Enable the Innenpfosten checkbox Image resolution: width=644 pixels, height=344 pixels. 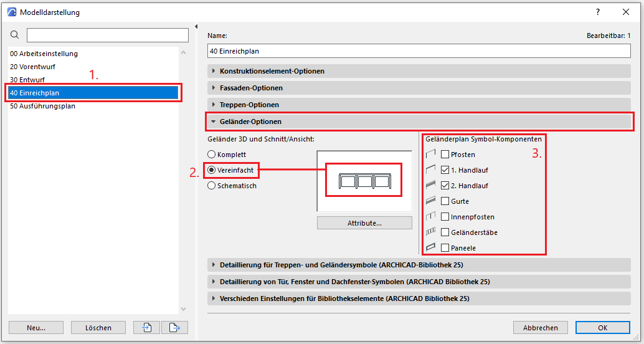[x=445, y=217]
